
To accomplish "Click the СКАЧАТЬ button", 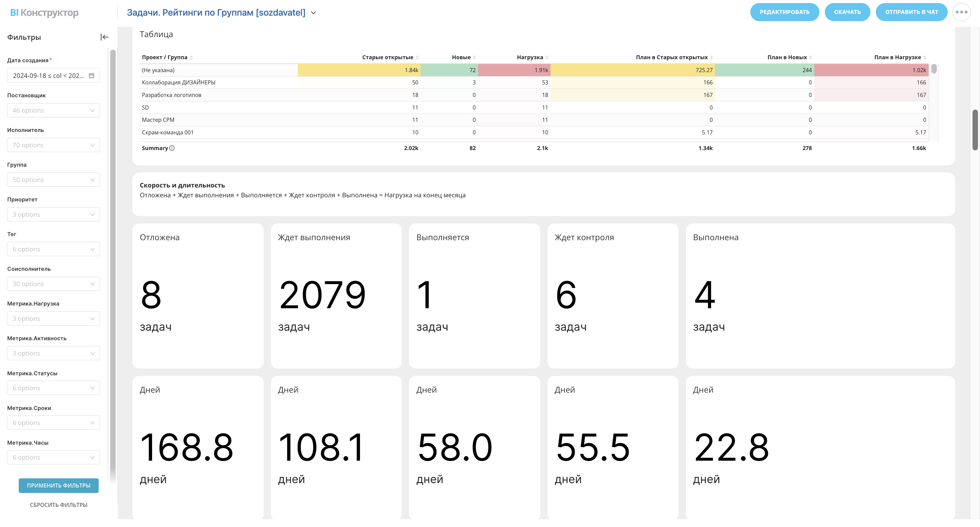I will pos(847,12).
